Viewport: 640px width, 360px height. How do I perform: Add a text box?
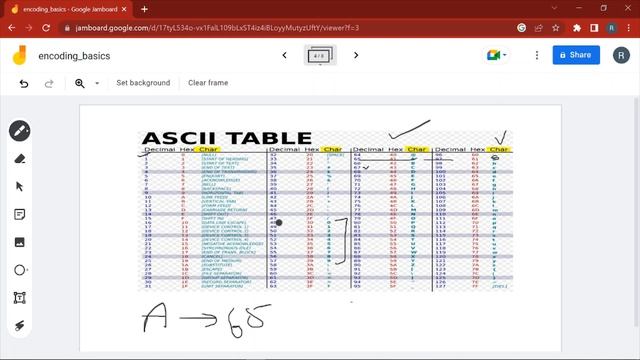tap(20, 298)
